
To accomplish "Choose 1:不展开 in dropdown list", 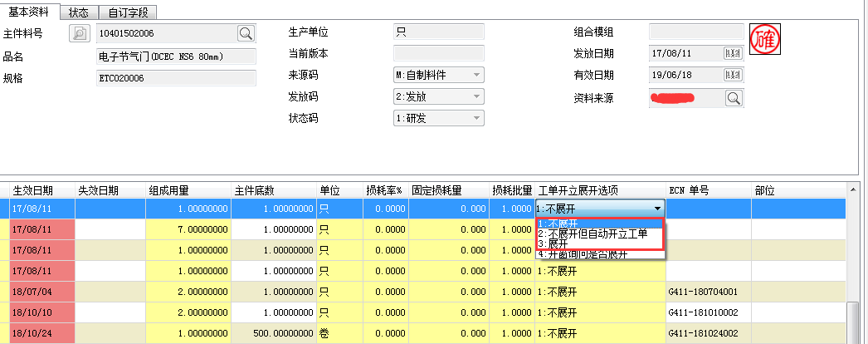I will pyautogui.click(x=600, y=224).
